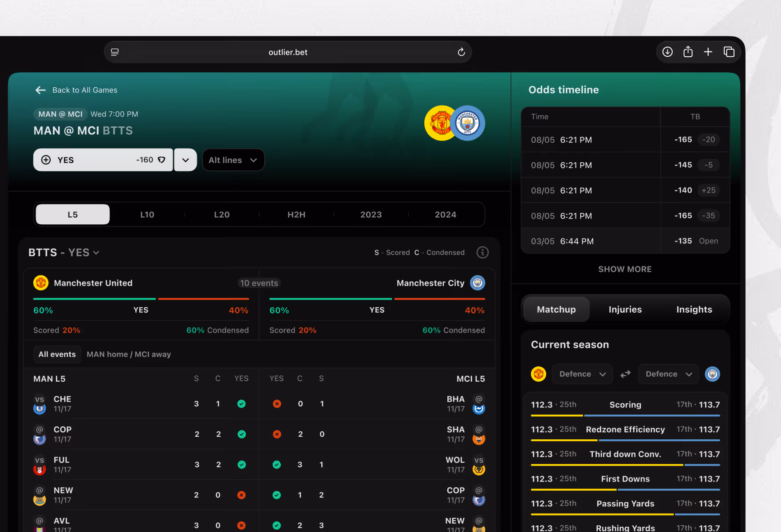
Task: Click the green check in WOL row
Action: coord(277,465)
